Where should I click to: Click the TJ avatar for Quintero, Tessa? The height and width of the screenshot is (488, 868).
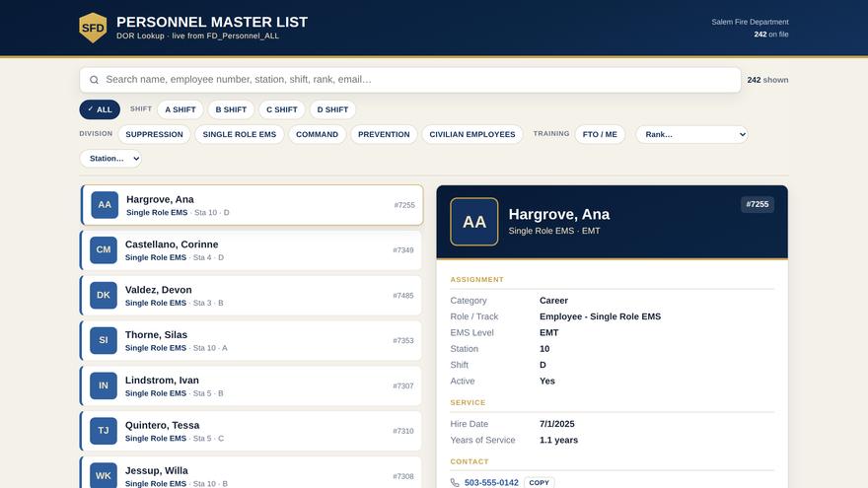(104, 431)
